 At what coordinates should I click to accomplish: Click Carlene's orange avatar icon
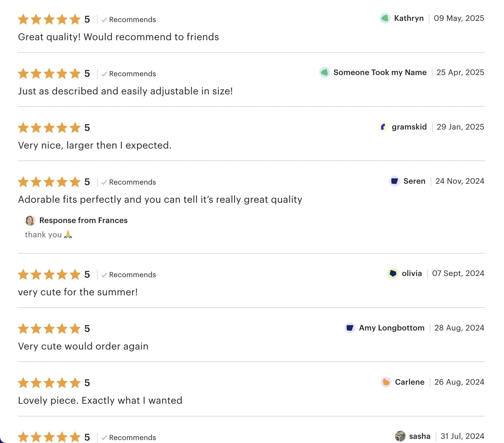coord(386,382)
